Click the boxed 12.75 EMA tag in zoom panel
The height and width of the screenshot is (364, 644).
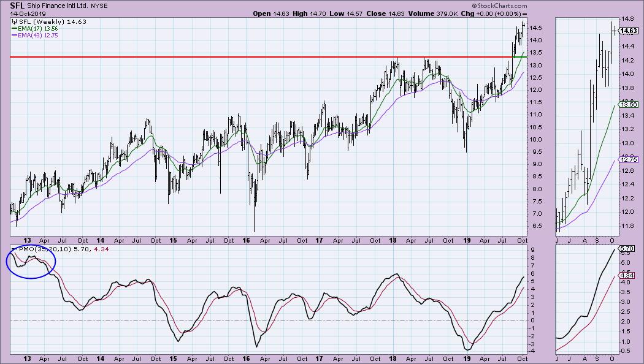point(629,160)
